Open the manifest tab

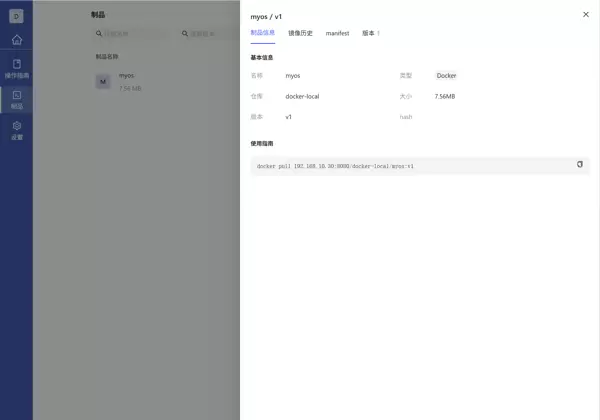point(337,33)
